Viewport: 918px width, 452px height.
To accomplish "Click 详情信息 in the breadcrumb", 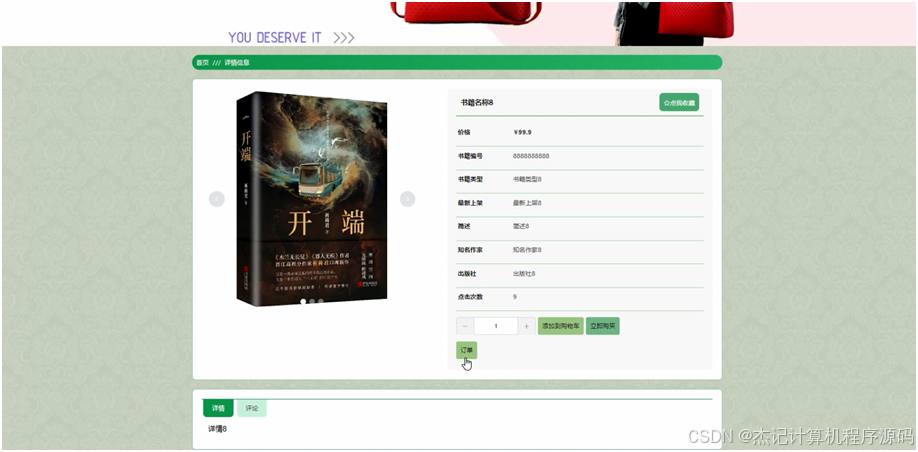I will point(237,62).
